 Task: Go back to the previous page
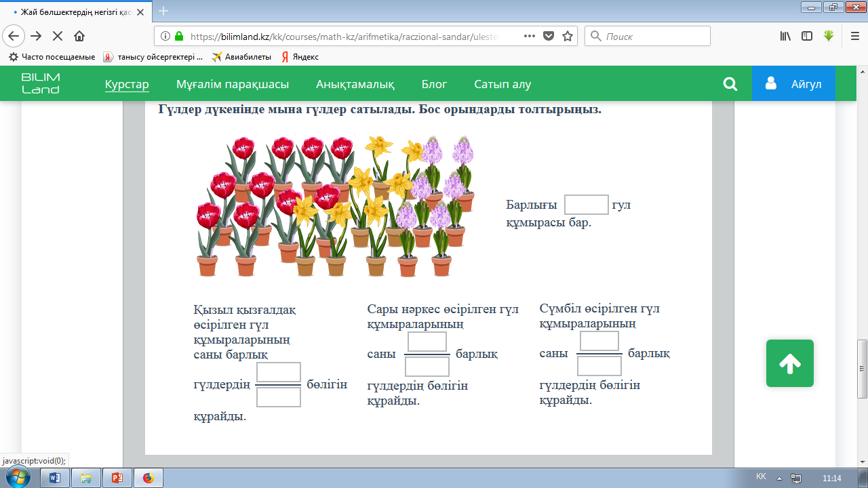pyautogui.click(x=14, y=36)
